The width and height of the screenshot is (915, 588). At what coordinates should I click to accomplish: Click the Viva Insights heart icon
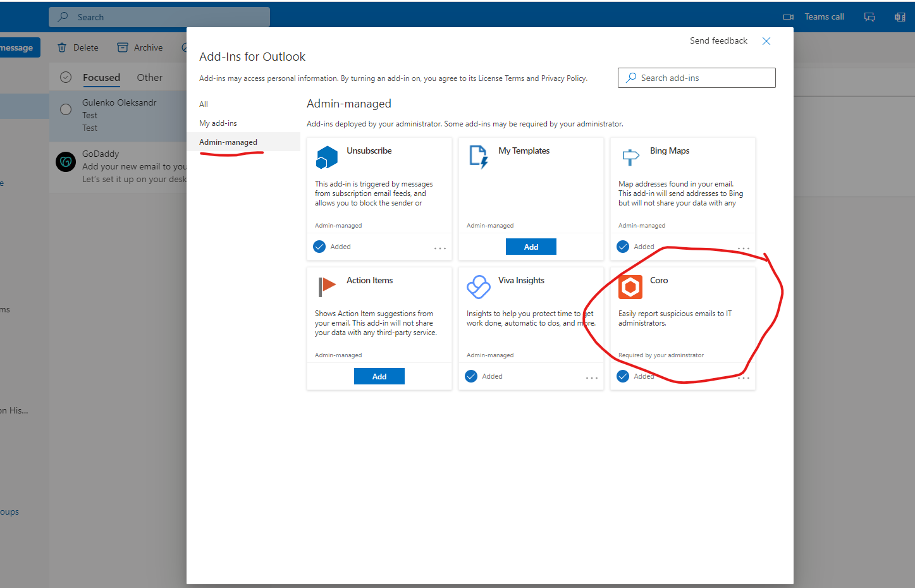(x=479, y=286)
